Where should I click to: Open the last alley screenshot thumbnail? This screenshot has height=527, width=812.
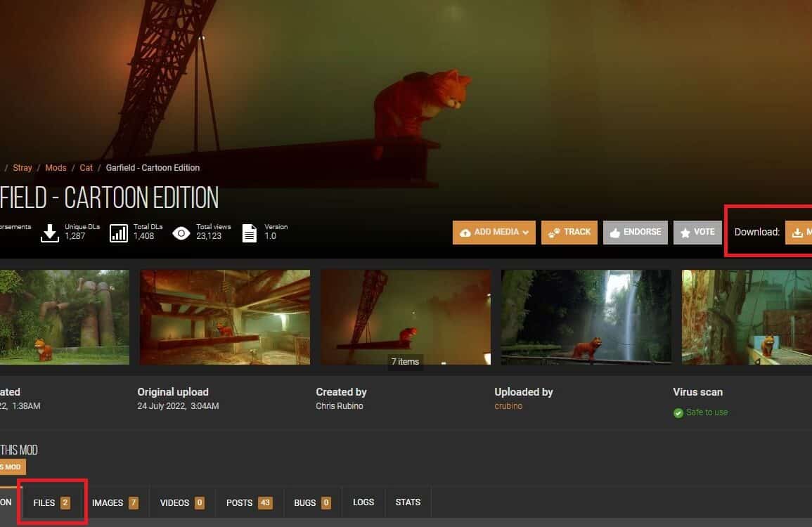coord(747,317)
